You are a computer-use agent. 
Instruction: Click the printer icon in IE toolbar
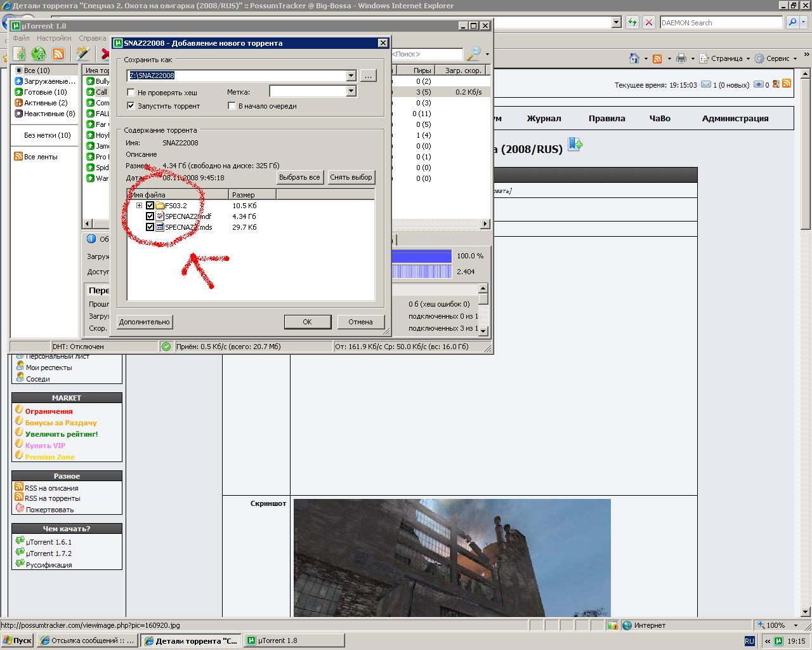tap(681, 58)
